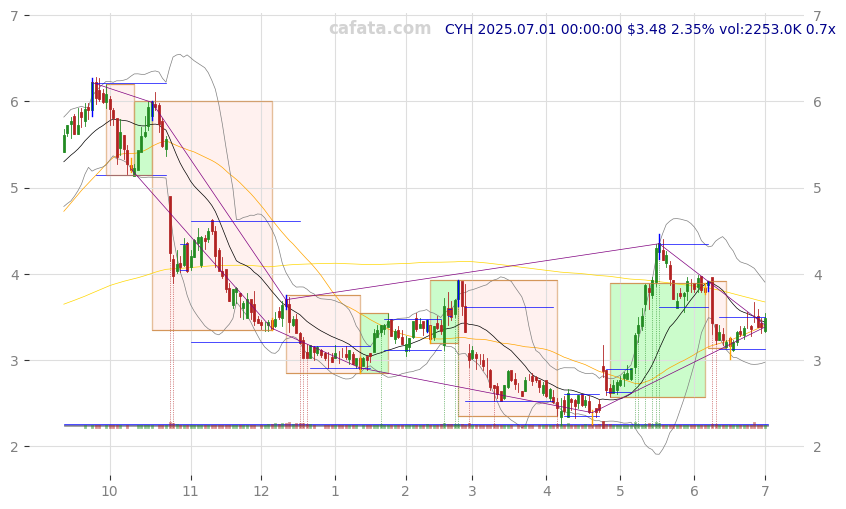The width and height of the screenshot is (846, 509).
Task: Click left y-axis price label 2
Action: pos(15,446)
